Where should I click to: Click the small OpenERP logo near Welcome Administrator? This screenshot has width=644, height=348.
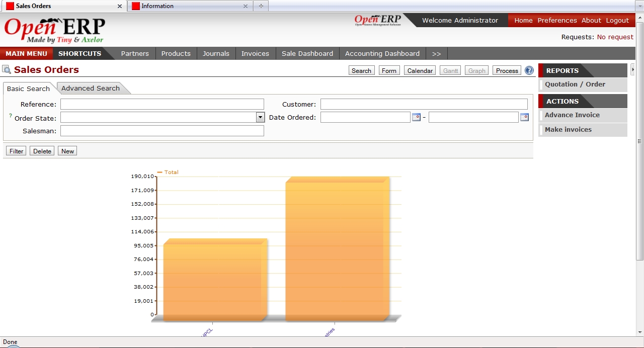click(x=377, y=20)
